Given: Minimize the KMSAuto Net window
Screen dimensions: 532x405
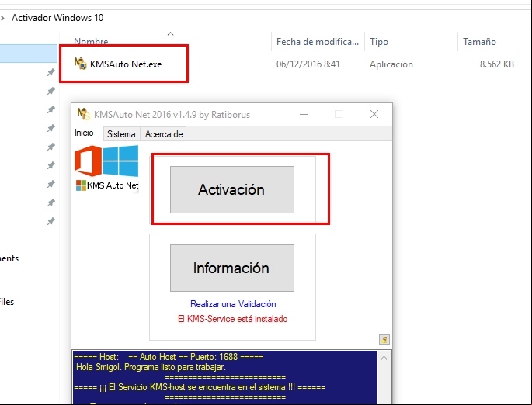Looking at the screenshot, I should (x=304, y=115).
